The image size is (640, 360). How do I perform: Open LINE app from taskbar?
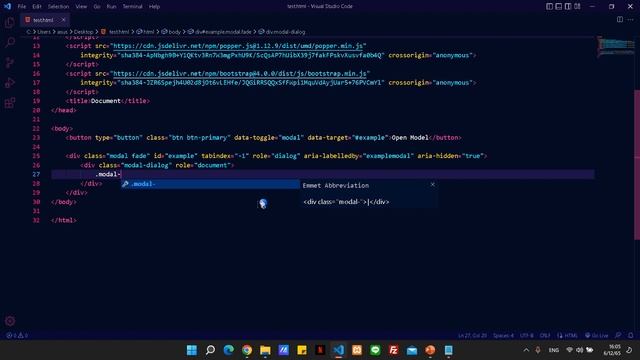[x=375, y=350]
